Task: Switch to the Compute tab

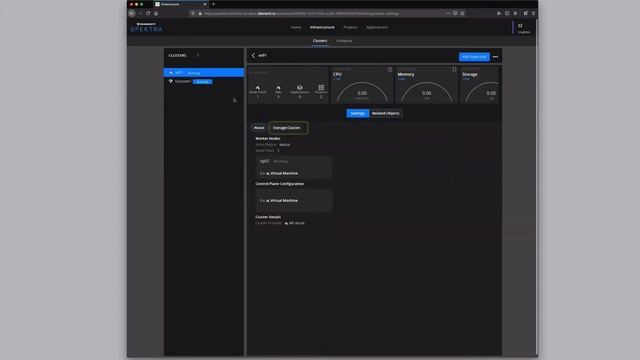Action: (344, 41)
